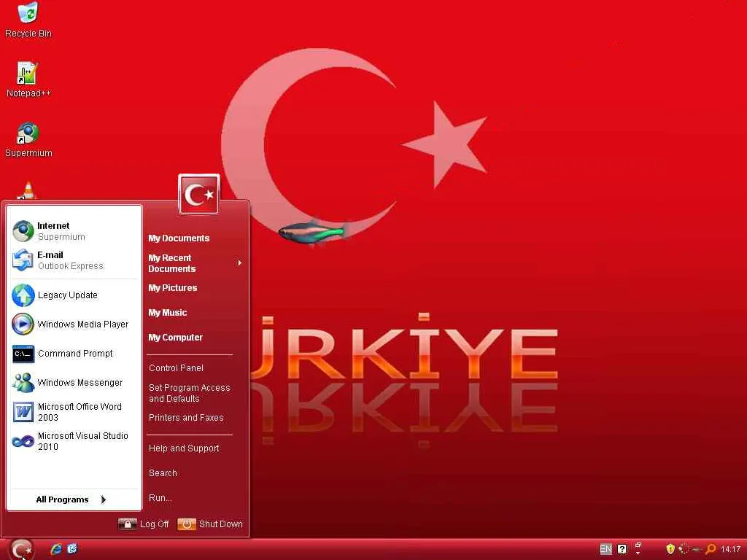Open Command Prompt from Start menu
Image resolution: width=747 pixels, height=560 pixels.
coord(75,354)
